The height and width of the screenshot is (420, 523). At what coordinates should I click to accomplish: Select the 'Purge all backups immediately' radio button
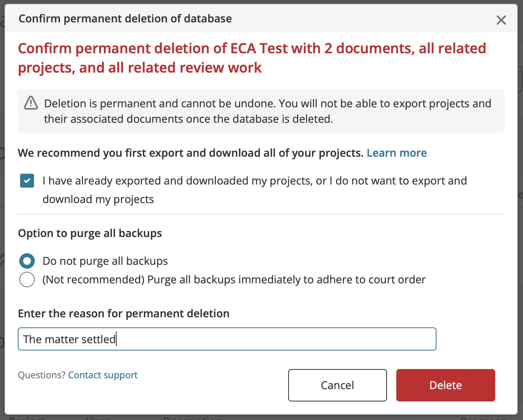click(27, 279)
